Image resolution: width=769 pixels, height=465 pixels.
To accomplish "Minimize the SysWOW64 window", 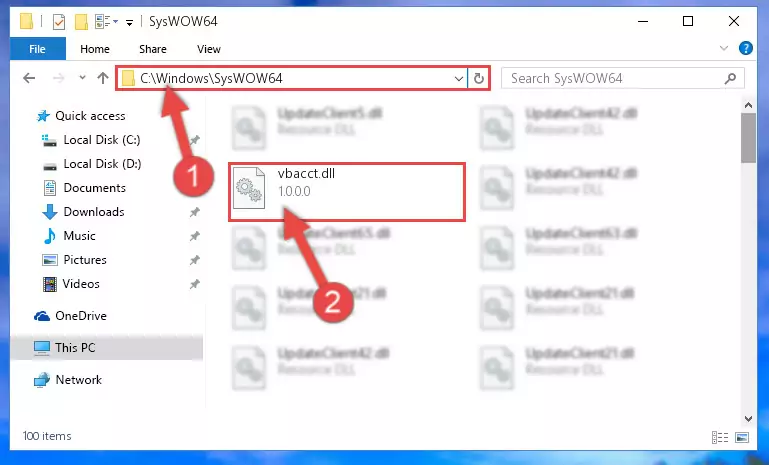I will (x=643, y=22).
